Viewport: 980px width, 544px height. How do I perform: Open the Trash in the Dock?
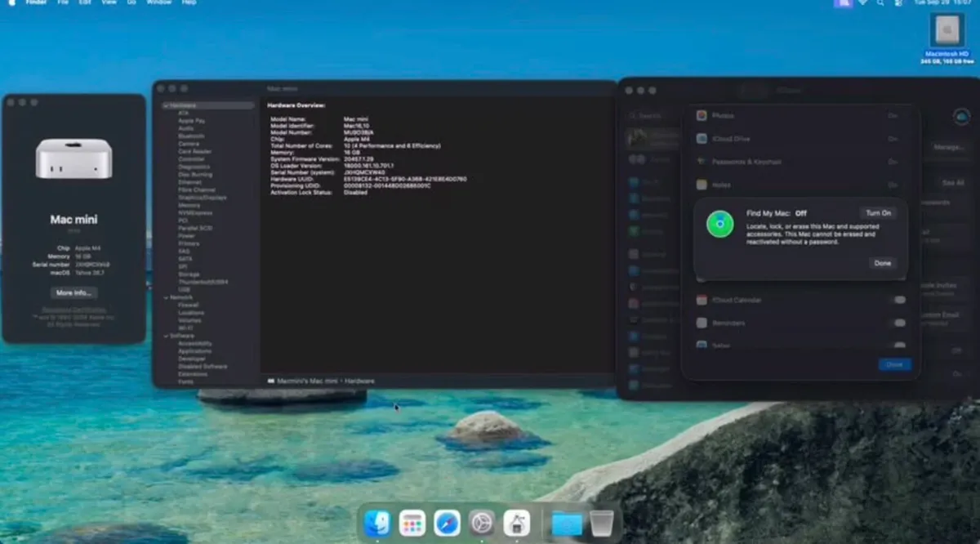pos(602,523)
